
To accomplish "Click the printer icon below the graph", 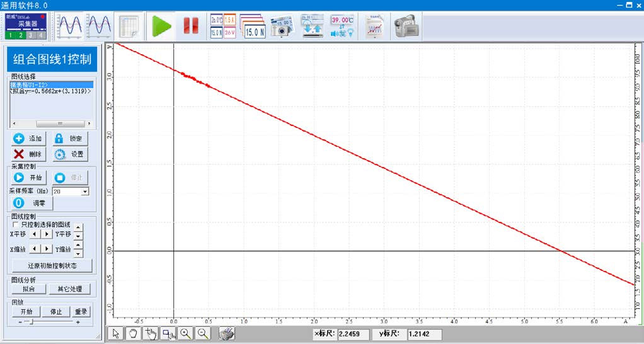I will [227, 334].
